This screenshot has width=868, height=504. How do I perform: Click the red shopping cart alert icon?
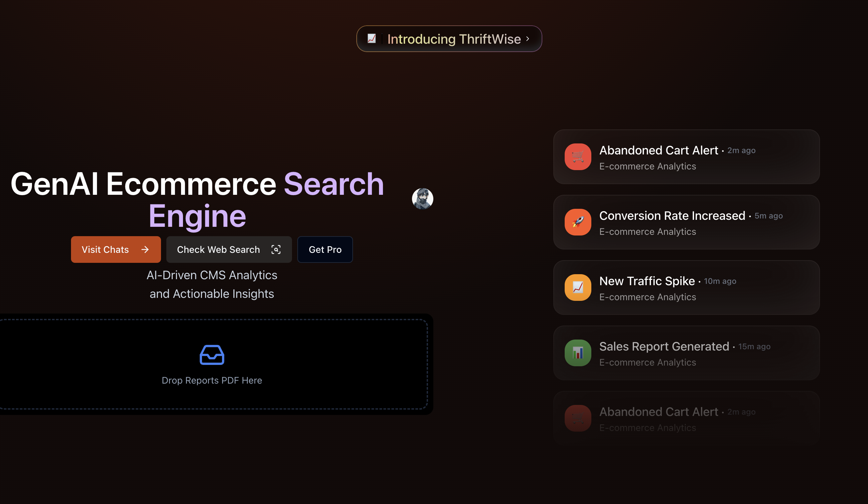(x=578, y=157)
